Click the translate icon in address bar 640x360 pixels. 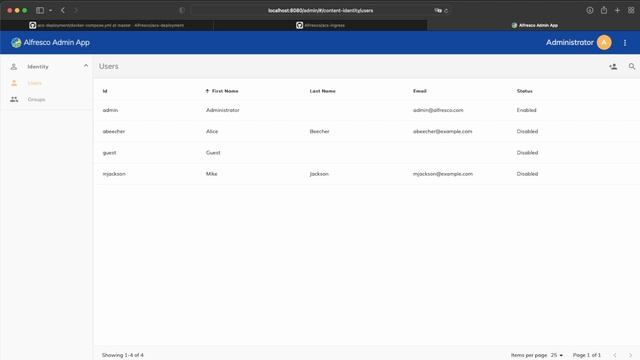(438, 11)
